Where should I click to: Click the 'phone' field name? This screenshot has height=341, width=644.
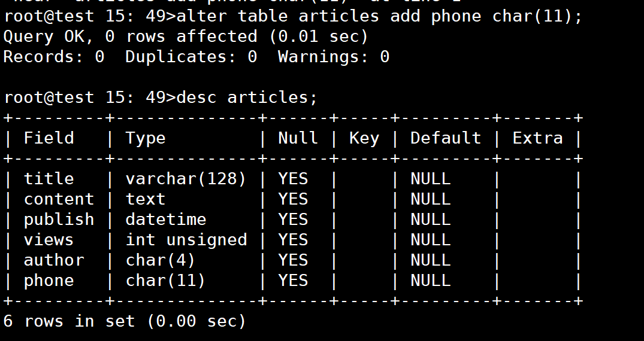click(49, 281)
